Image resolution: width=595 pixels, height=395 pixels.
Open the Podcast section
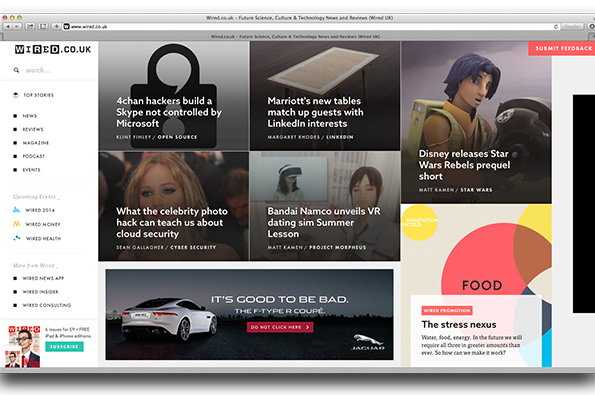tap(34, 156)
